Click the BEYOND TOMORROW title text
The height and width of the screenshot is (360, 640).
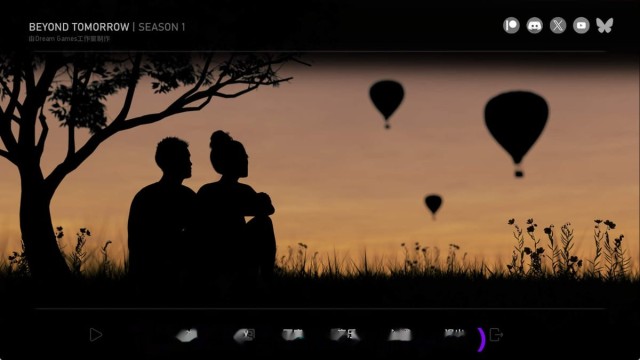point(79,27)
